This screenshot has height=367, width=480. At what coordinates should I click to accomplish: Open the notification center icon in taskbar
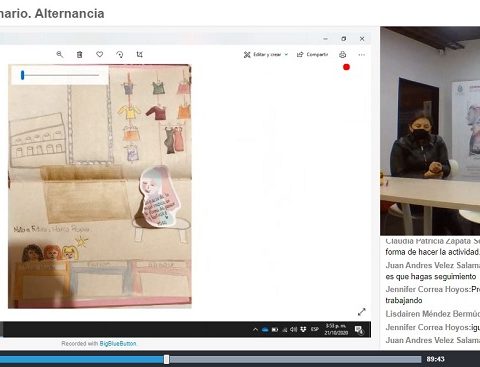pyautogui.click(x=359, y=330)
